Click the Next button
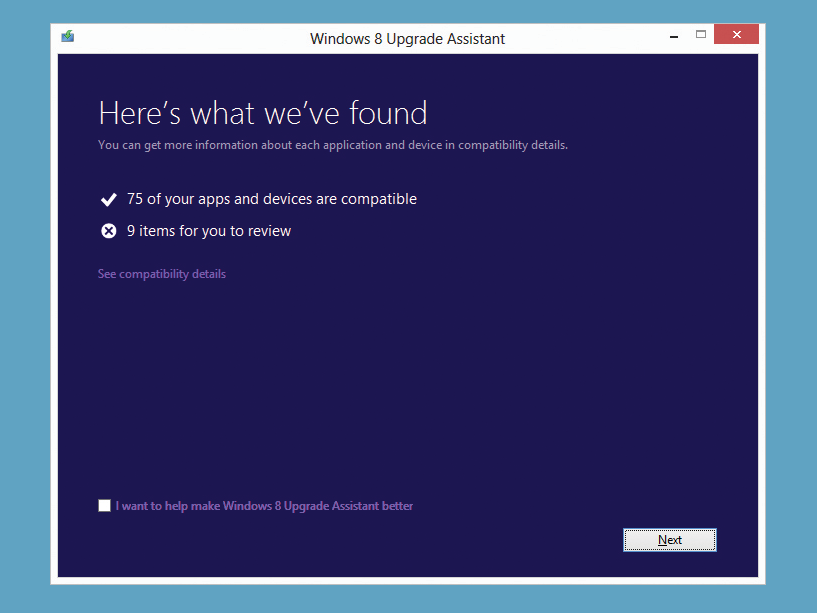The height and width of the screenshot is (613, 817). click(x=670, y=540)
